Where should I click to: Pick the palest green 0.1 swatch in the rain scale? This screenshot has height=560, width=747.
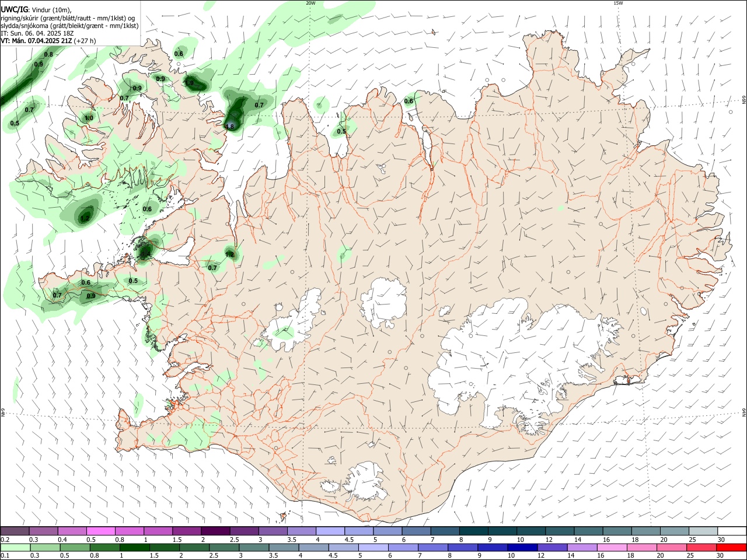pos(15,548)
